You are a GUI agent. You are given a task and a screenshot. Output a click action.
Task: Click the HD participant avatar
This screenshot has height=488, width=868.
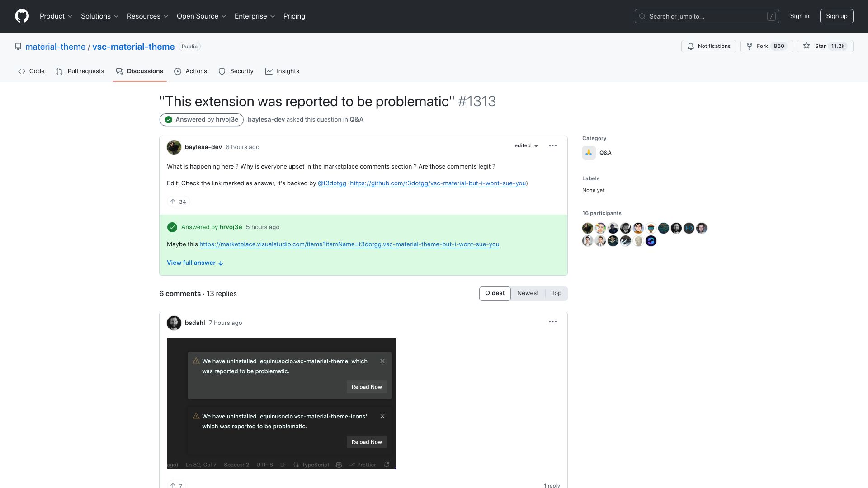point(689,228)
